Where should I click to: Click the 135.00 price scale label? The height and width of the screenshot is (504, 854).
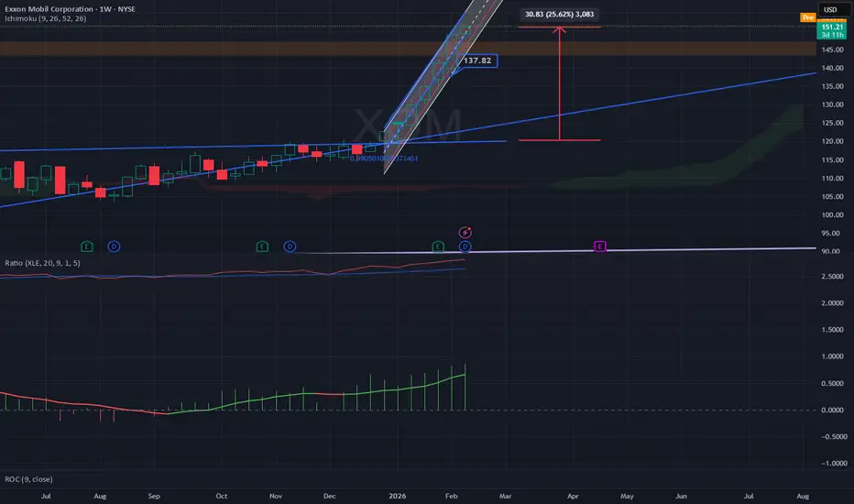pos(833,86)
